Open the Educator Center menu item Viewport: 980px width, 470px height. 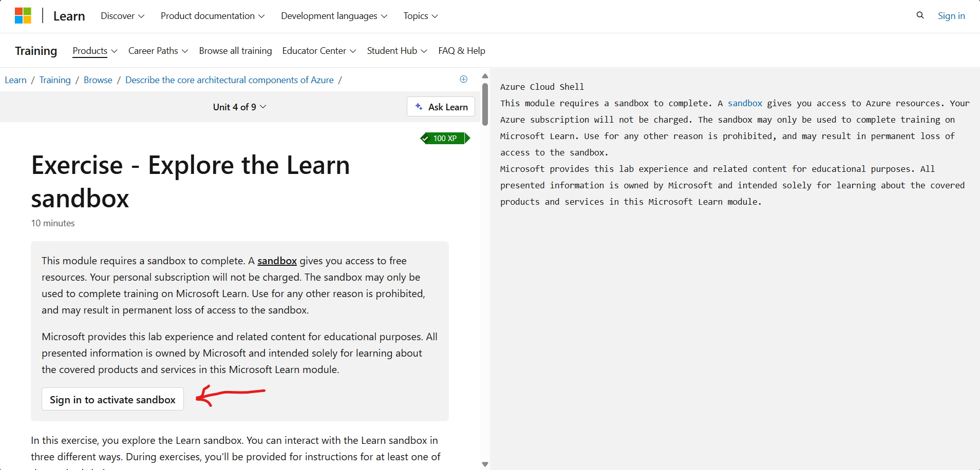[x=318, y=51]
